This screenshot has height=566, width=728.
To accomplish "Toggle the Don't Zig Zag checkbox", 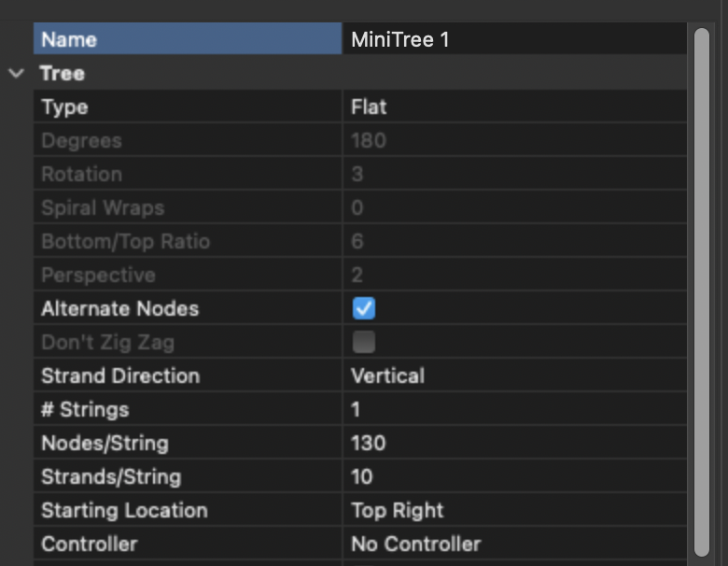I will coord(364,342).
